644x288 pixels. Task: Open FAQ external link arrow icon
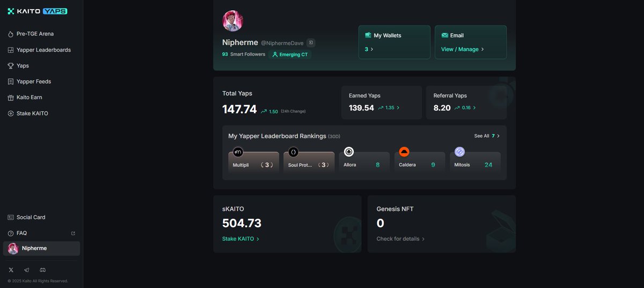click(x=73, y=233)
